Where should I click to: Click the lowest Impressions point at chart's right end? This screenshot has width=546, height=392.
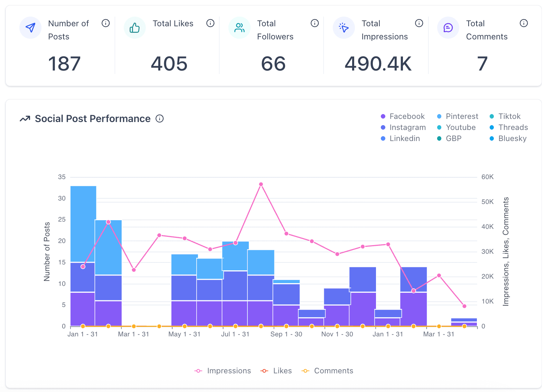click(x=464, y=306)
